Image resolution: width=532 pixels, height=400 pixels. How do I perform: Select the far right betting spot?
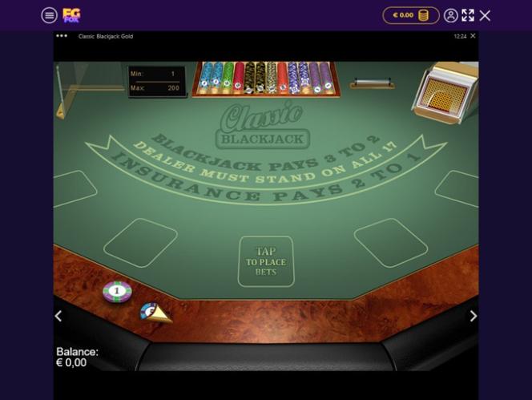tap(457, 188)
